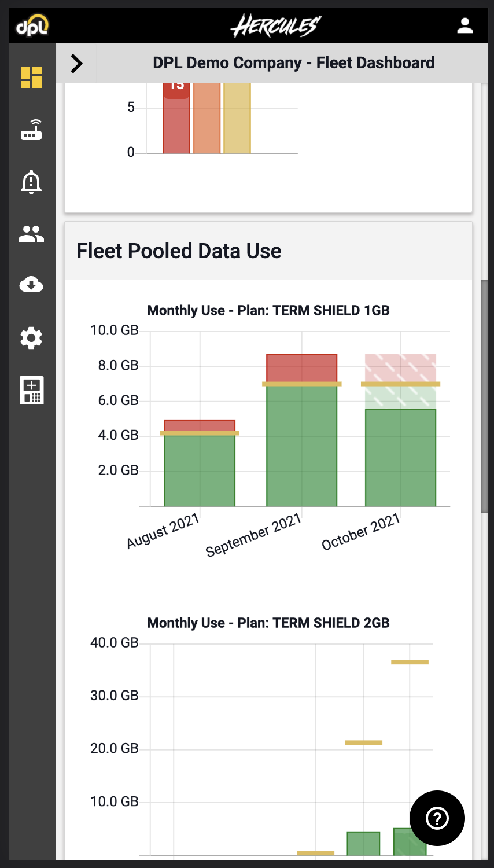Screen dimensions: 494x868
Task: Click the 'October 2021' axis label
Action: pos(361,532)
